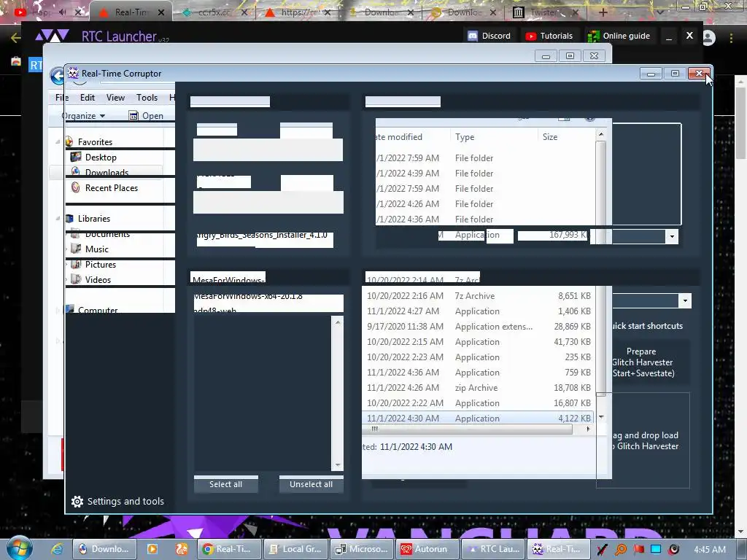Select the zip Archive 18,708 KB row
Screen dimensions: 747x560
(478, 388)
